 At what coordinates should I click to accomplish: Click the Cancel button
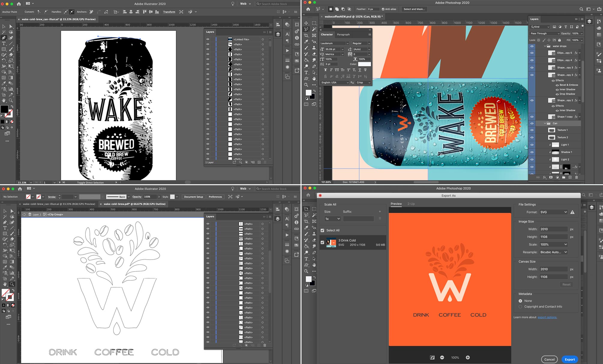[549, 359]
